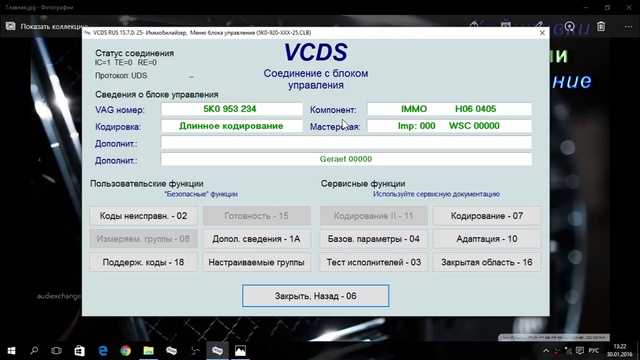Open the Windows Start menu

click(11, 351)
